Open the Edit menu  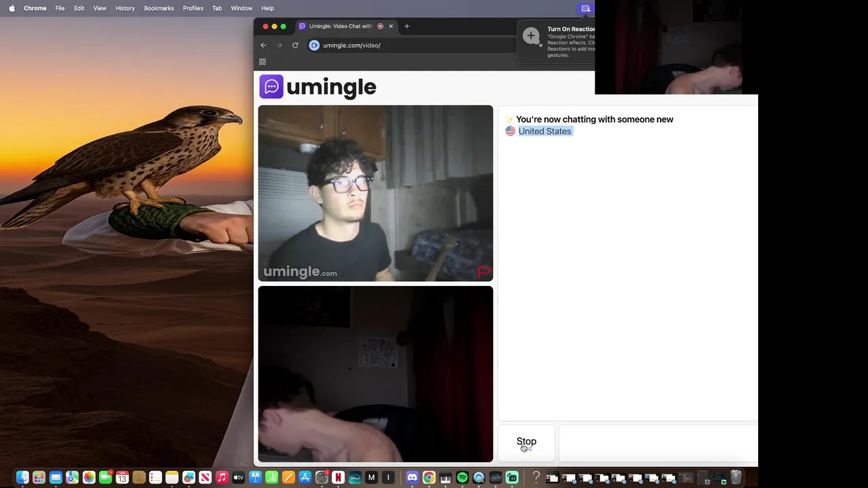pyautogui.click(x=79, y=8)
